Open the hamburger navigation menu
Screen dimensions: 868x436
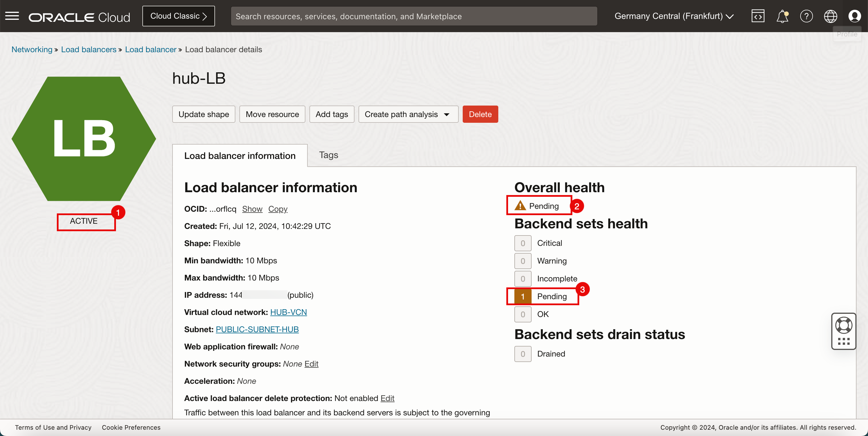point(12,16)
